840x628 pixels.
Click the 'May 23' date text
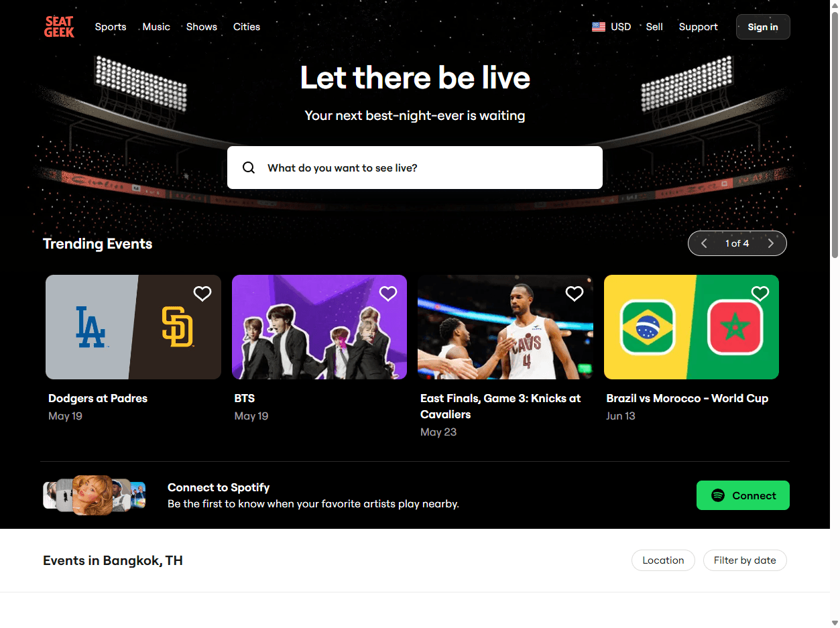[x=438, y=432]
